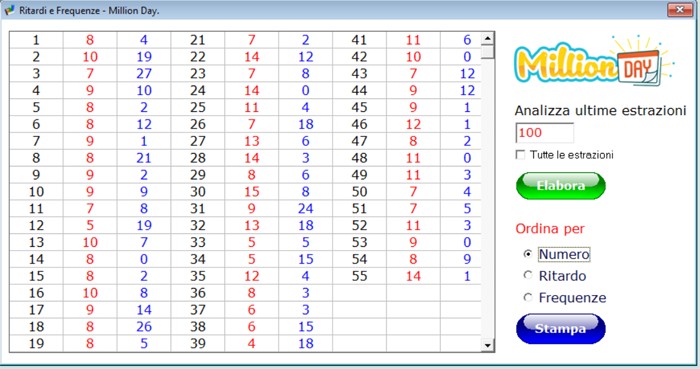Select number cell 12 in the first column

click(37, 225)
